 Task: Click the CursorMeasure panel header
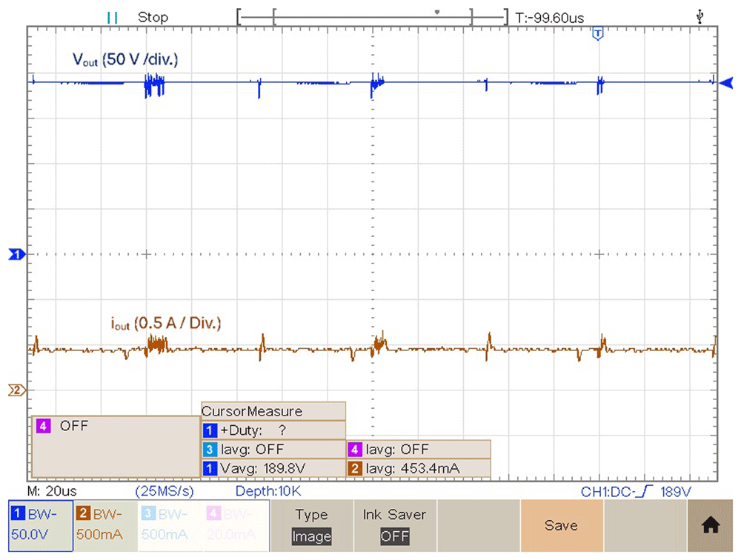tap(273, 411)
